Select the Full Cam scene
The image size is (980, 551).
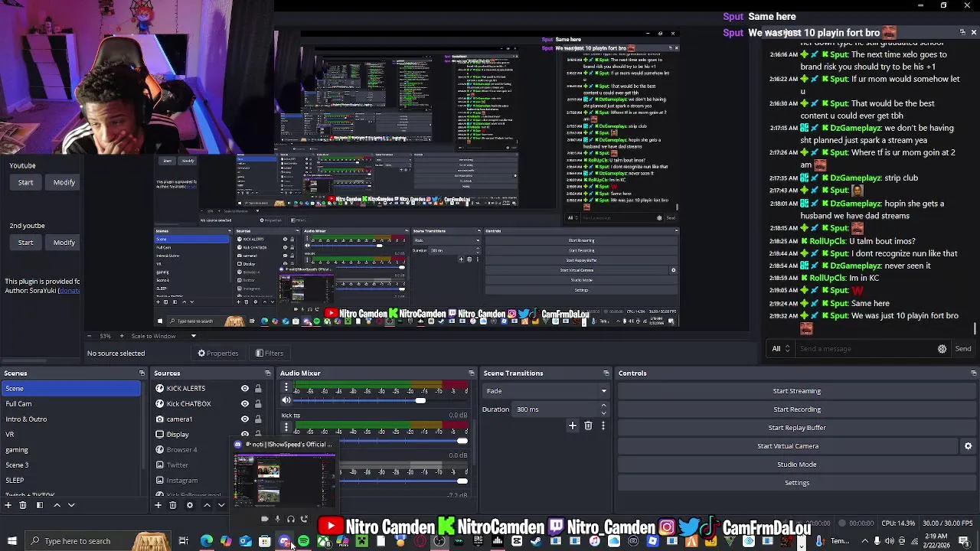point(71,404)
